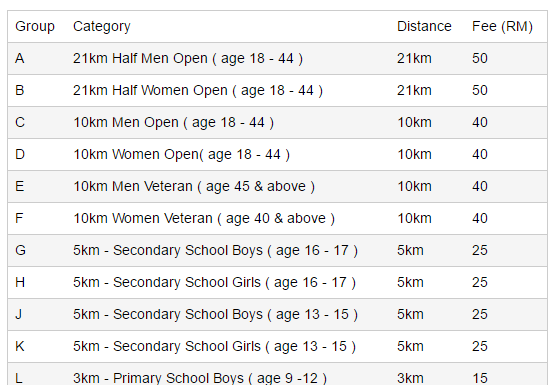
Task: Click the Category column header
Action: (102, 27)
